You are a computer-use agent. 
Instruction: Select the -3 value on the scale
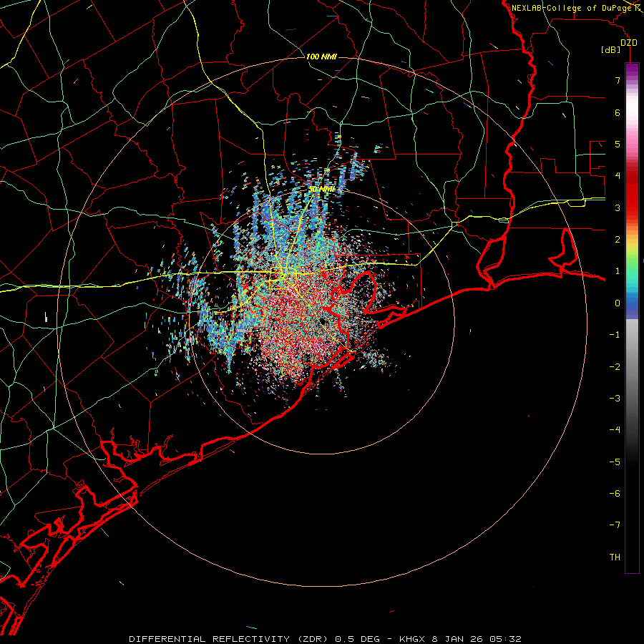tap(615, 399)
